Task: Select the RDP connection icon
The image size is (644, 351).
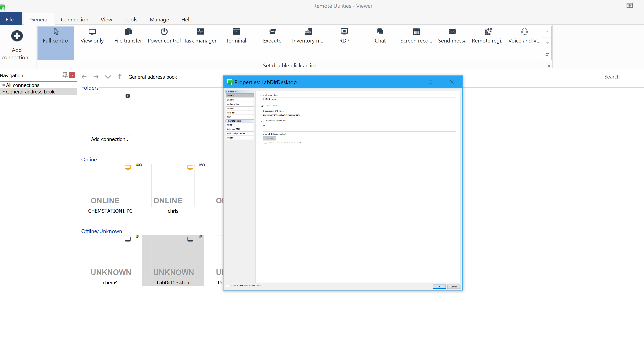Action: pos(344,32)
